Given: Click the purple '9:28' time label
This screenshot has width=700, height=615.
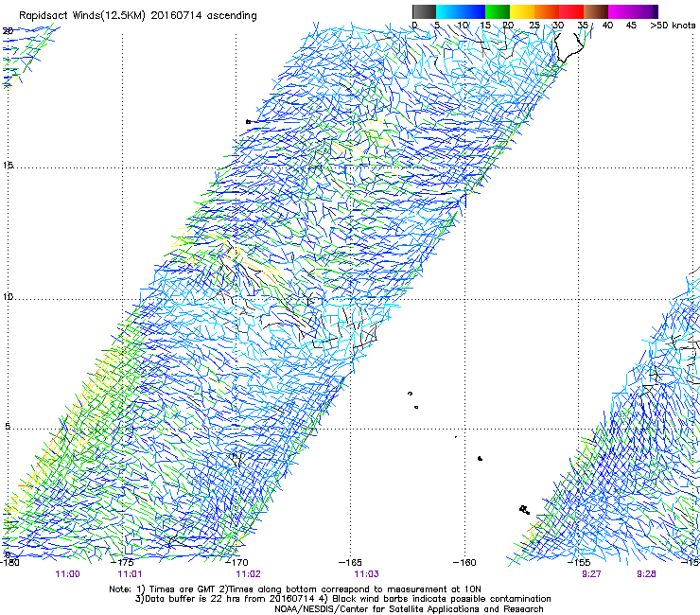Looking at the screenshot, I should tap(646, 574).
